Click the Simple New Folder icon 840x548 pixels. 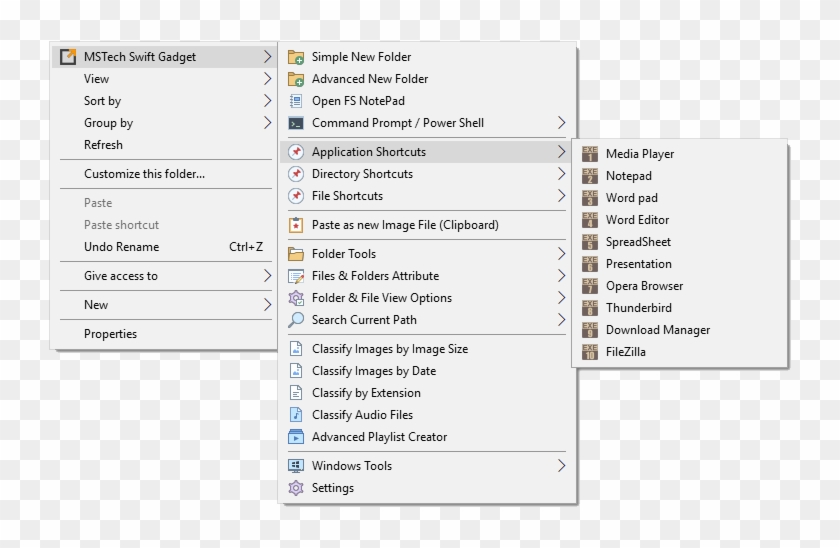[x=296, y=57]
